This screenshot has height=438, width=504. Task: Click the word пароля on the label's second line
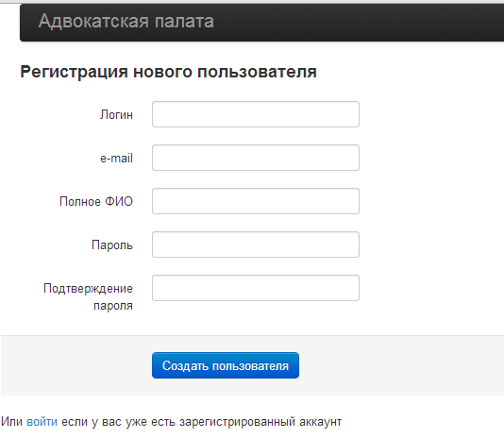[113, 306]
